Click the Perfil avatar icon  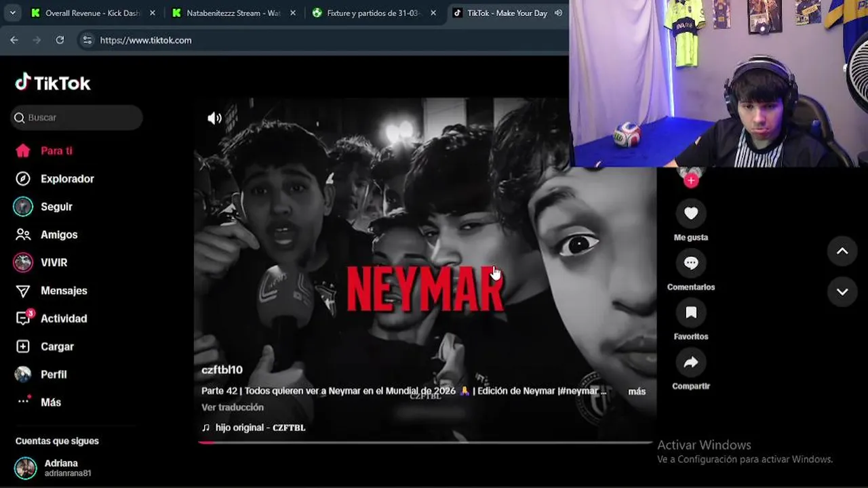coord(23,374)
